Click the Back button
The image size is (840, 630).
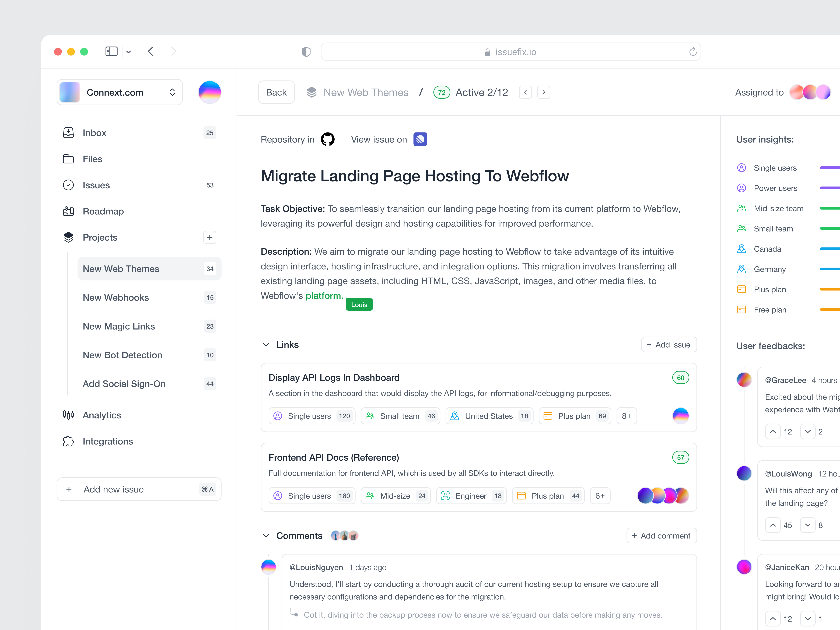pos(276,92)
